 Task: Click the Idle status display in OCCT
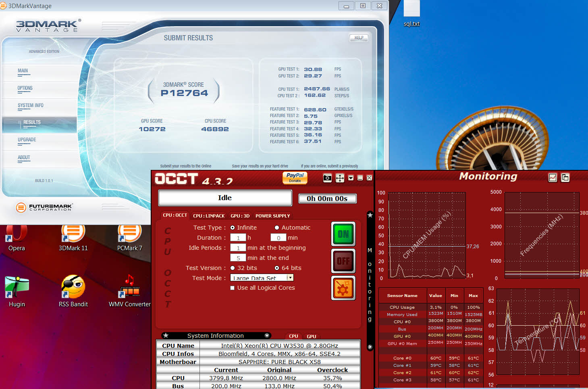point(225,198)
